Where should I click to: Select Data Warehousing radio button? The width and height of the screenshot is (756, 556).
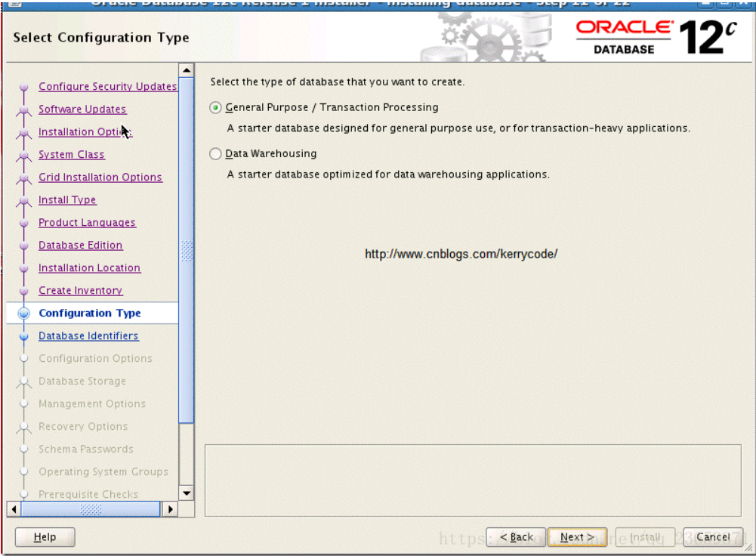215,154
